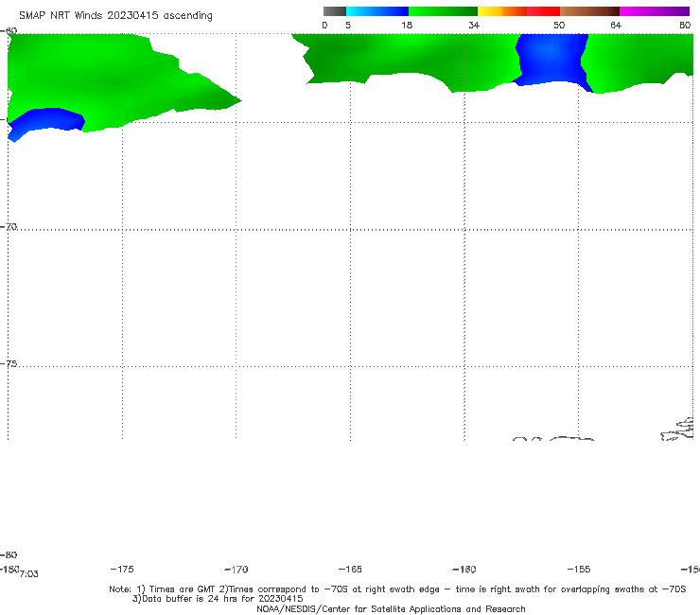Click the color bar's end label at magenta side
Screen dimensions: 700x615
pyautogui.click(x=685, y=26)
